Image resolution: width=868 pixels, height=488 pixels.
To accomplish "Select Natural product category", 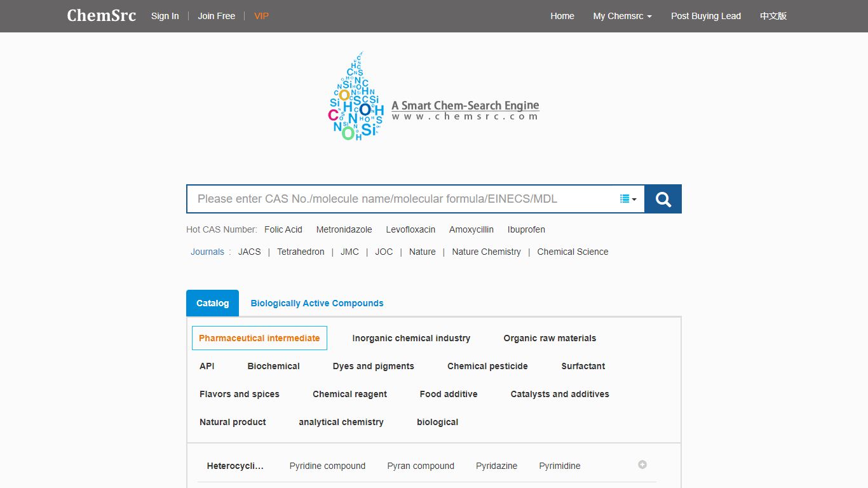I will [x=233, y=422].
